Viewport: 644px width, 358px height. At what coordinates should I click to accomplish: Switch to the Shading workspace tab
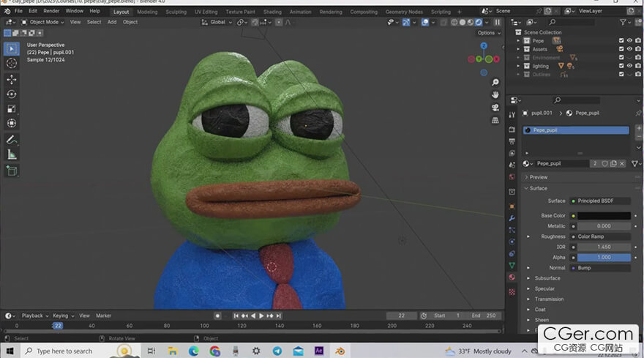click(x=272, y=12)
